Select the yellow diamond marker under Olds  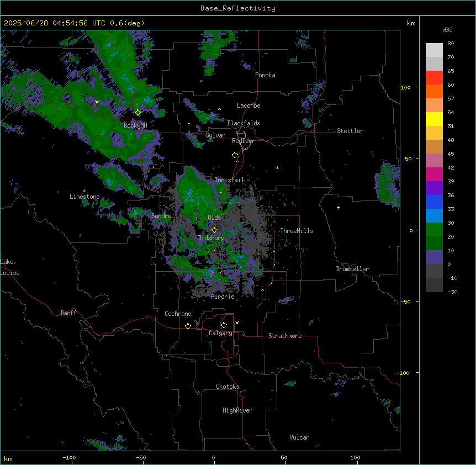(x=215, y=230)
